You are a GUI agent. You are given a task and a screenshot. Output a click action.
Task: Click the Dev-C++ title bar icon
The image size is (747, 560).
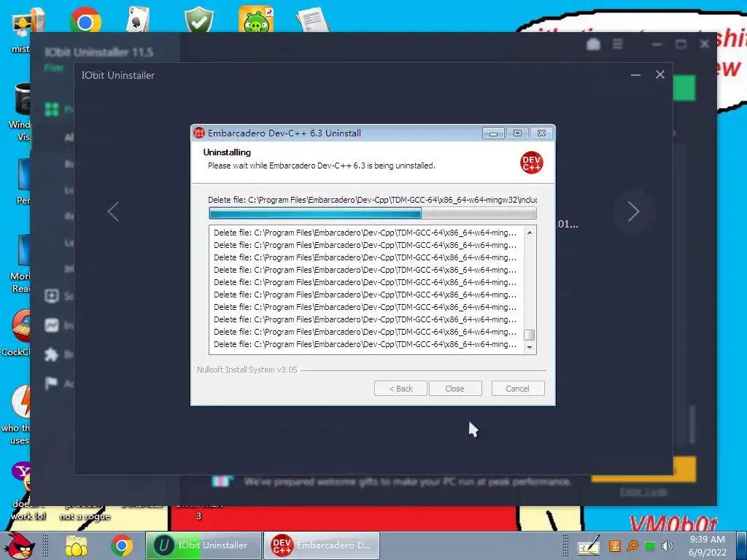[199, 133]
